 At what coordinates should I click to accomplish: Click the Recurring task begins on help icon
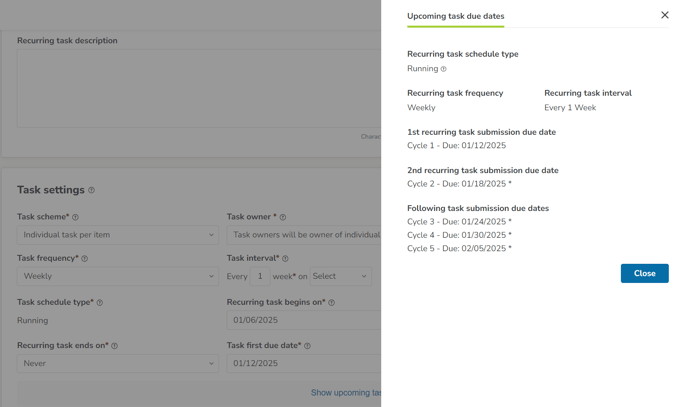pyautogui.click(x=332, y=303)
